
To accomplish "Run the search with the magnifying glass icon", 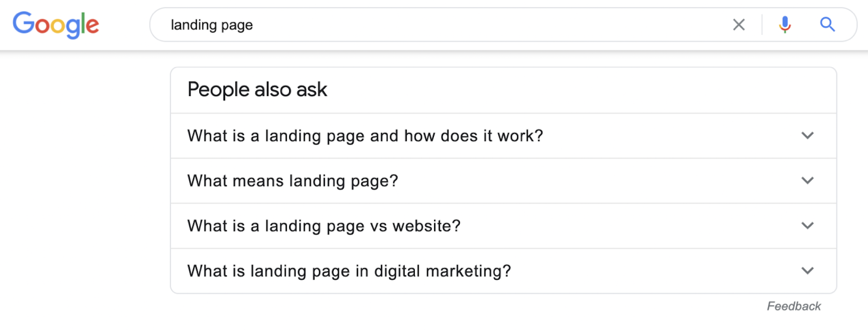I will (827, 25).
